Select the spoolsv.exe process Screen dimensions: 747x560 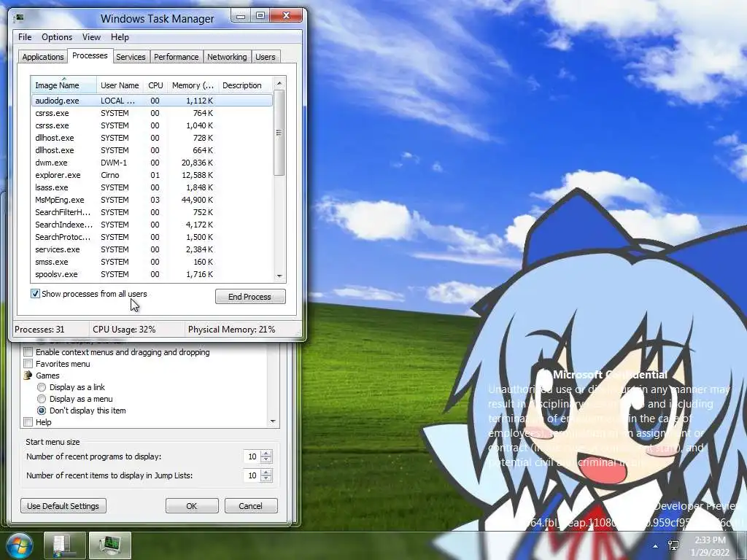click(x=152, y=274)
